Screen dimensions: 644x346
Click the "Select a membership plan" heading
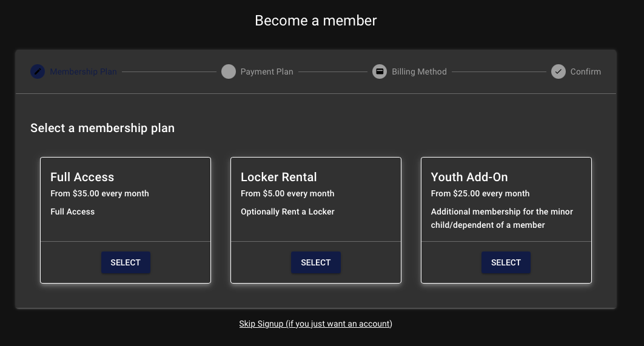[102, 128]
